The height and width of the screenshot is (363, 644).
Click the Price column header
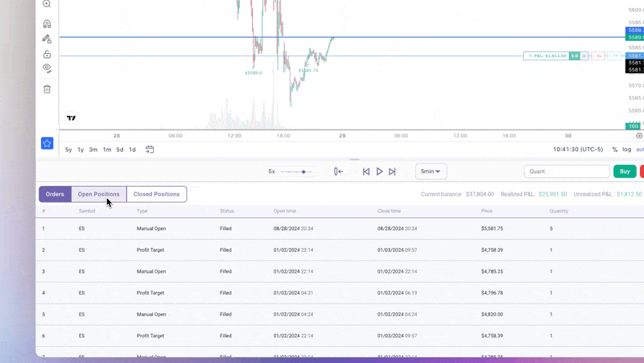pyautogui.click(x=487, y=211)
